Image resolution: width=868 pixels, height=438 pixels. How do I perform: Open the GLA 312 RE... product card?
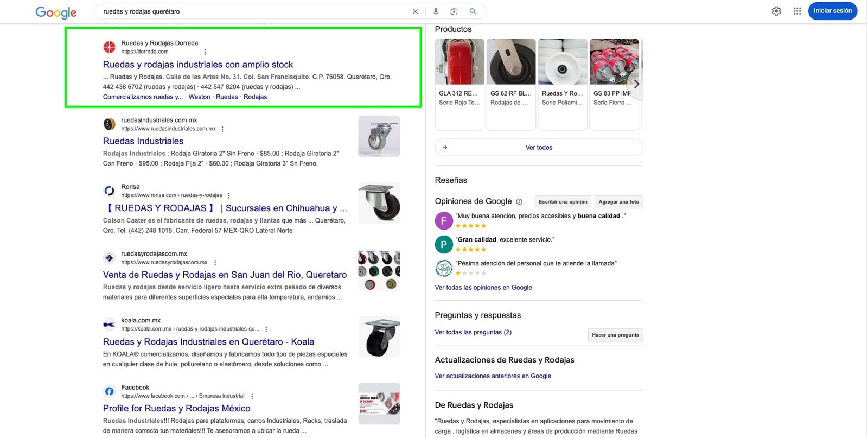(459, 84)
